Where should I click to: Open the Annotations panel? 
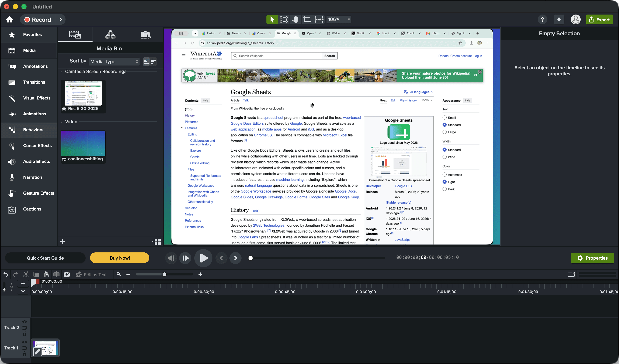(29, 66)
